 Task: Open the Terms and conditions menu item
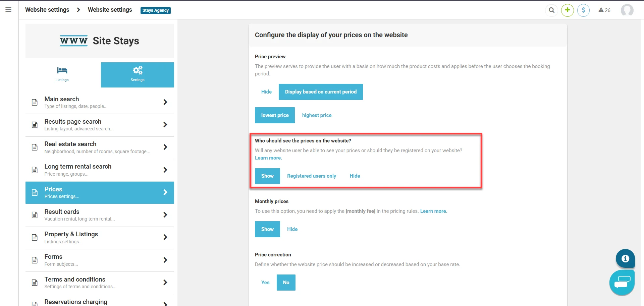coord(100,283)
